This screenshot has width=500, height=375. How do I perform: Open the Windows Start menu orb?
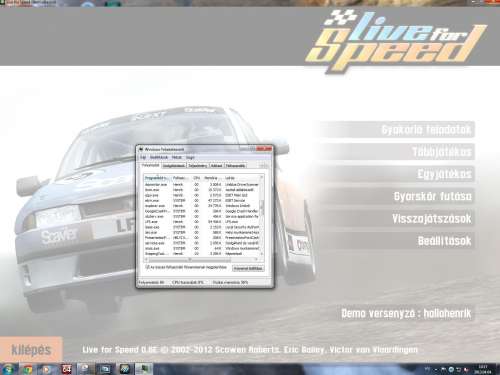(8, 369)
